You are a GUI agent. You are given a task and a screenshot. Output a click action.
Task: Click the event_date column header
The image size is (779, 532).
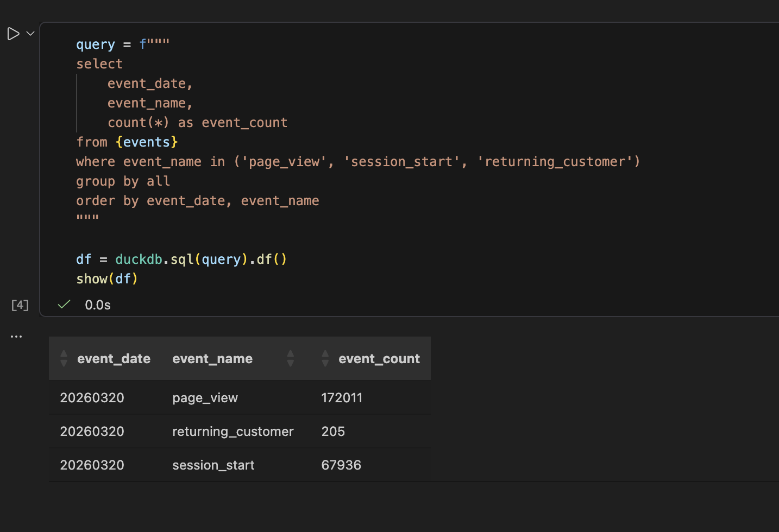point(114,358)
